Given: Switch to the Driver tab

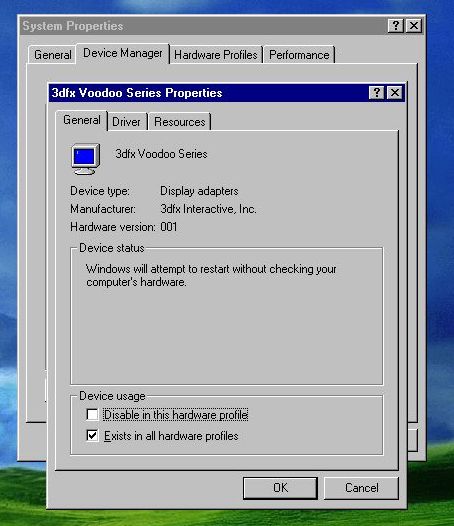Looking at the screenshot, I should click(x=127, y=122).
